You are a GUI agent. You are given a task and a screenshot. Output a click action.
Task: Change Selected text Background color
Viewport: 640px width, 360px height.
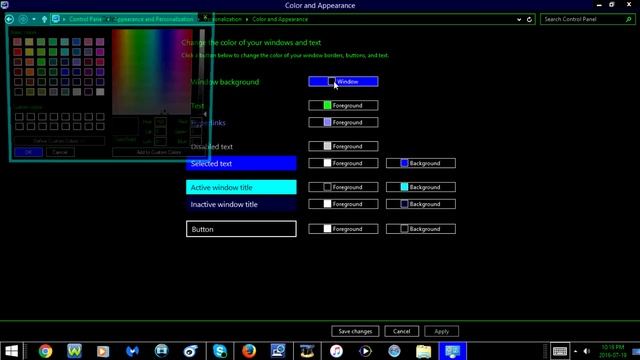point(421,163)
